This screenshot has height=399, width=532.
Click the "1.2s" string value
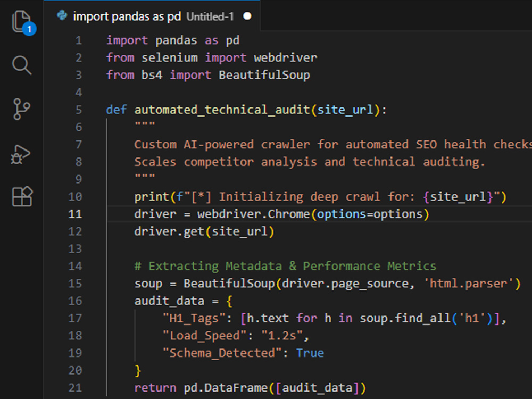282,336
